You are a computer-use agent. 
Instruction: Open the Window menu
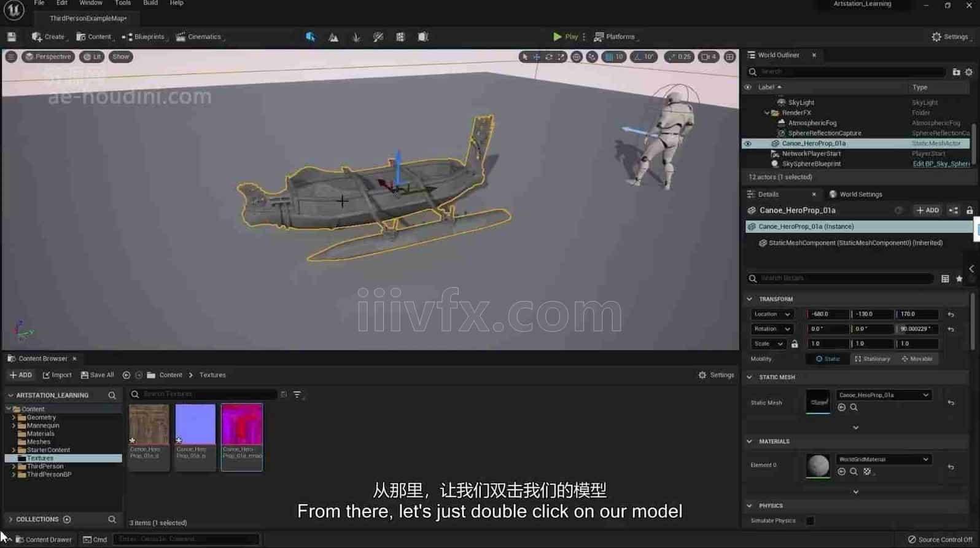(x=91, y=4)
